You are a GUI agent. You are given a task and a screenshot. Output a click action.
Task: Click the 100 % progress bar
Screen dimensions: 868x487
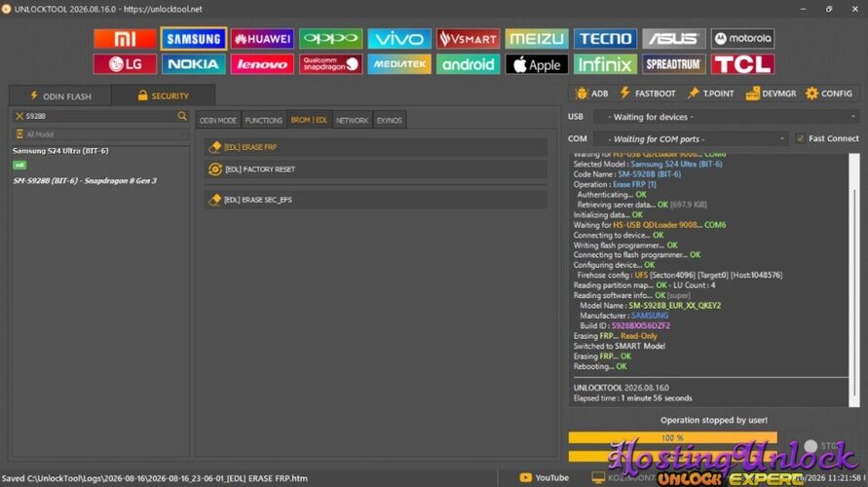pos(672,437)
